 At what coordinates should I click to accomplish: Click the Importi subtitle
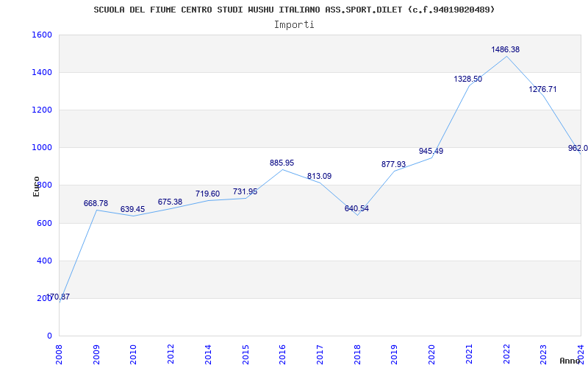[294, 25]
